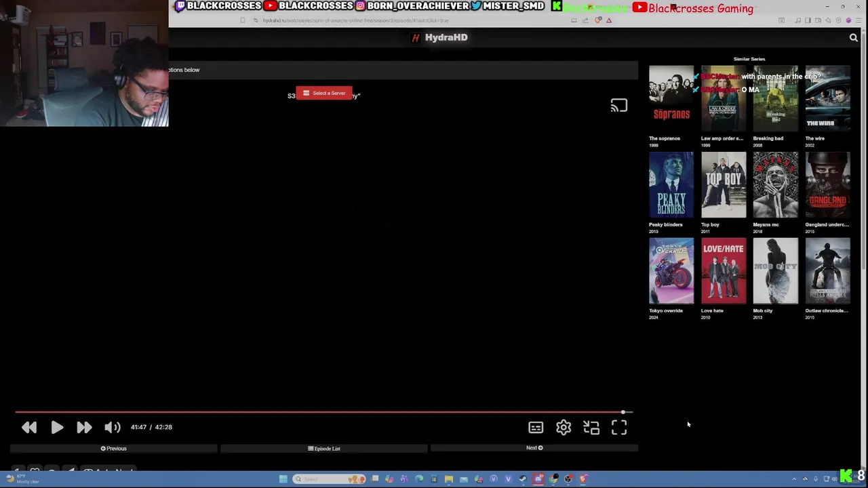
Task: Click the video progress bar
Action: point(324,412)
